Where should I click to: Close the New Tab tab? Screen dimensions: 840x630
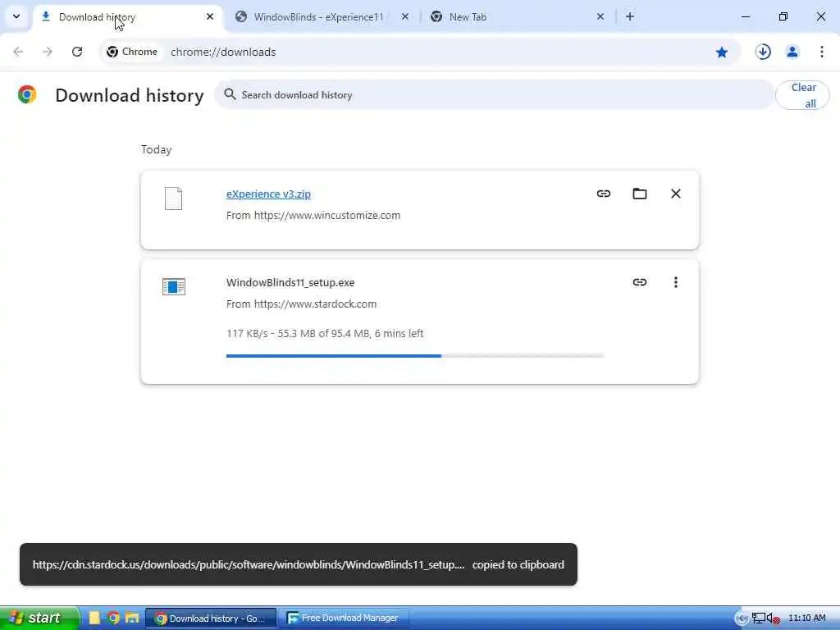click(600, 16)
